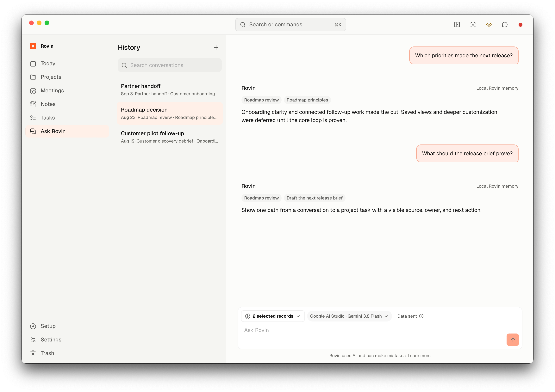The height and width of the screenshot is (392, 555).
Task: Click the Search or commands field
Action: click(290, 25)
